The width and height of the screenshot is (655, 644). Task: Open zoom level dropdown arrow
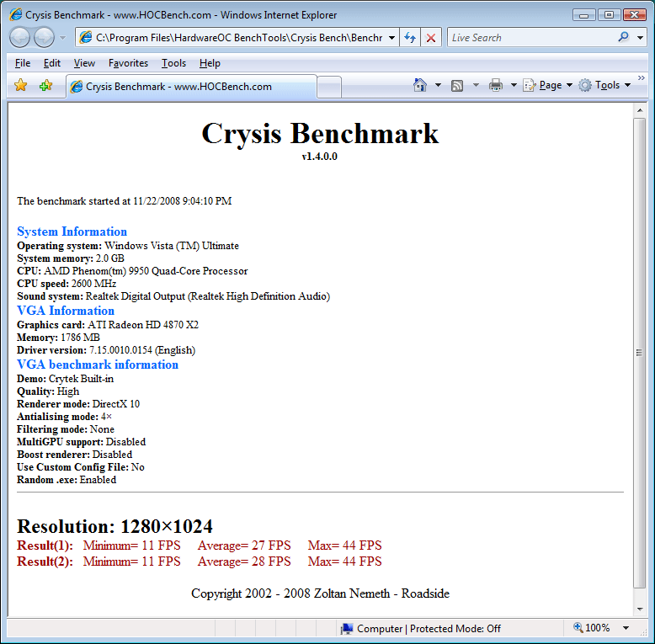click(x=626, y=628)
